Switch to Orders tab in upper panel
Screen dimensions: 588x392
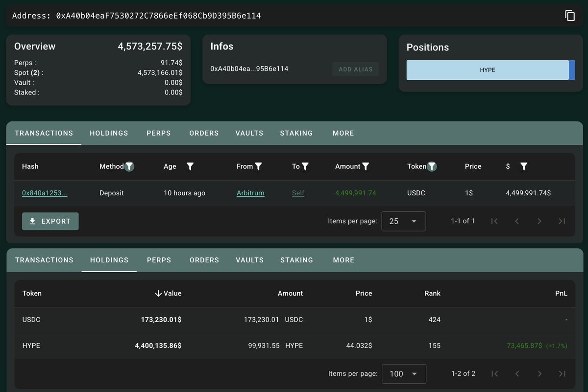pyautogui.click(x=204, y=133)
